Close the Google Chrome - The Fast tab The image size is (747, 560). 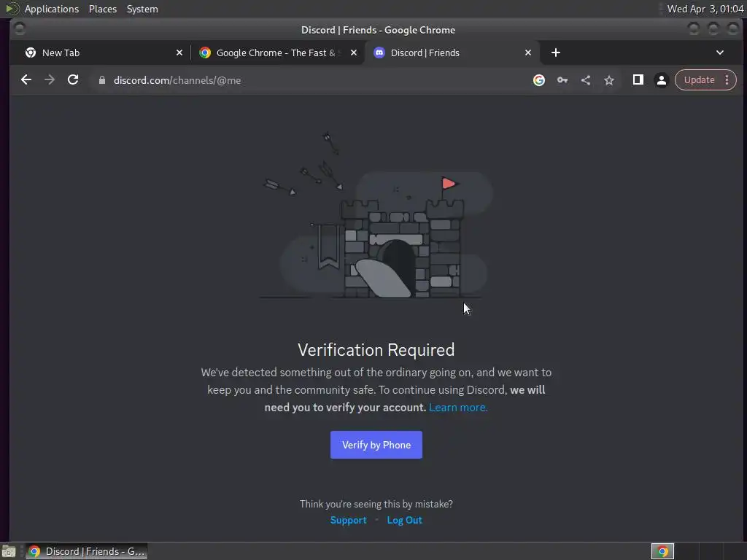(354, 52)
